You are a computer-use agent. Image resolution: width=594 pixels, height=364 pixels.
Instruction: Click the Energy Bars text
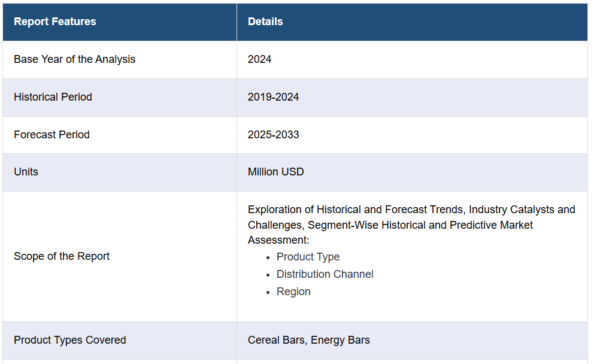(340, 340)
